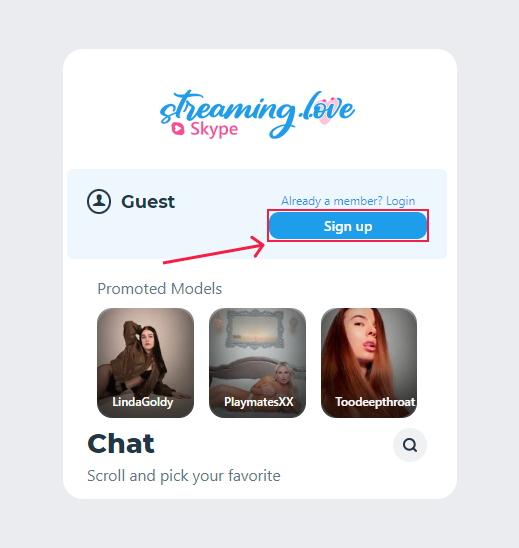Click the Sign up button
The height and width of the screenshot is (548, 519).
click(x=348, y=226)
